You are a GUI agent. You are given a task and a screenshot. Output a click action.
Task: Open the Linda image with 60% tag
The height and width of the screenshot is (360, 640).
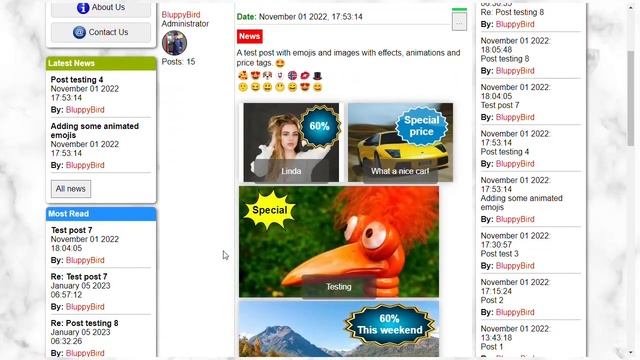click(291, 142)
